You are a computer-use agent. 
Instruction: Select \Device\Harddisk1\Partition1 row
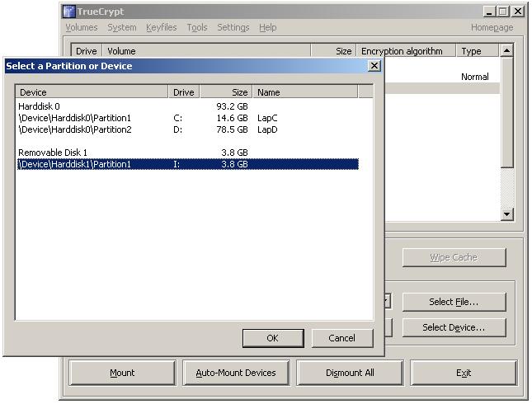click(188, 164)
